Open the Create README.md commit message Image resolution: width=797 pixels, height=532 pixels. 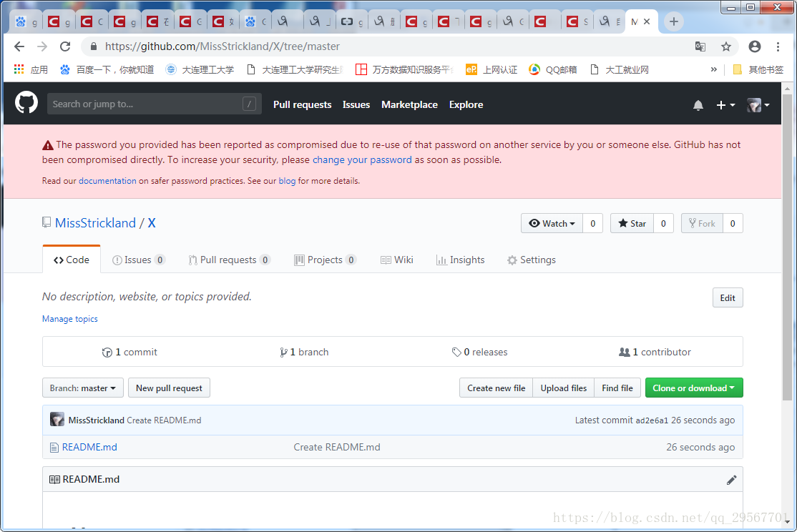click(x=336, y=447)
